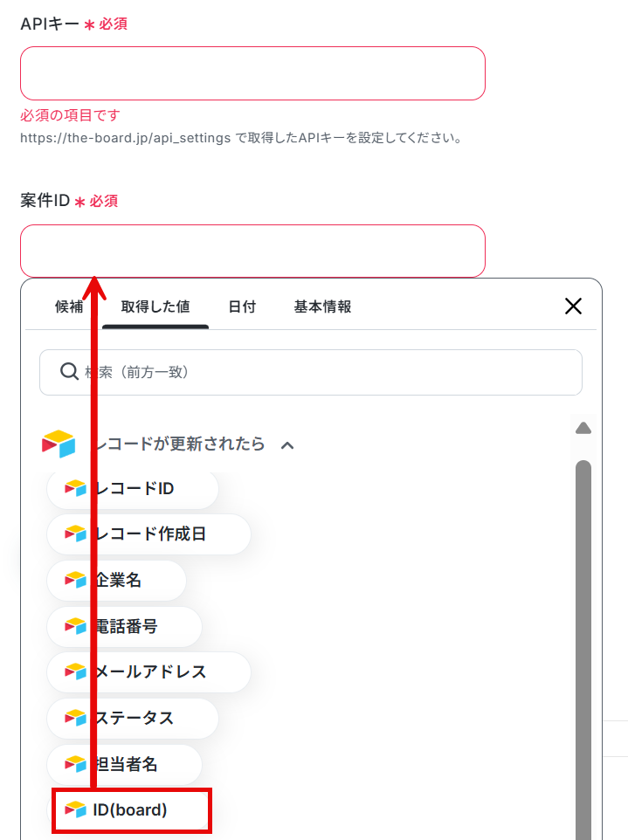Select the レコードID value chip
628x840 pixels.
(x=133, y=489)
